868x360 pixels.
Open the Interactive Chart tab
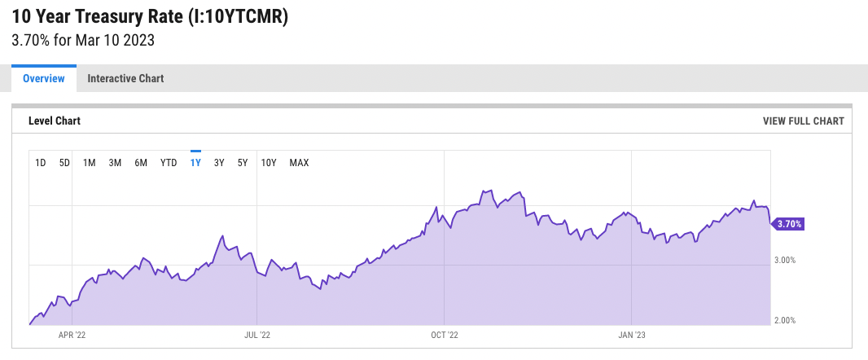[125, 79]
